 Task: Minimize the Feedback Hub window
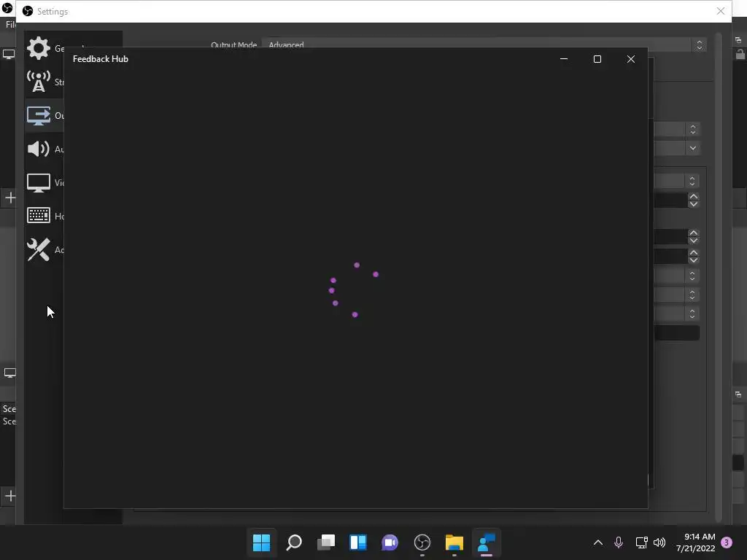click(564, 59)
